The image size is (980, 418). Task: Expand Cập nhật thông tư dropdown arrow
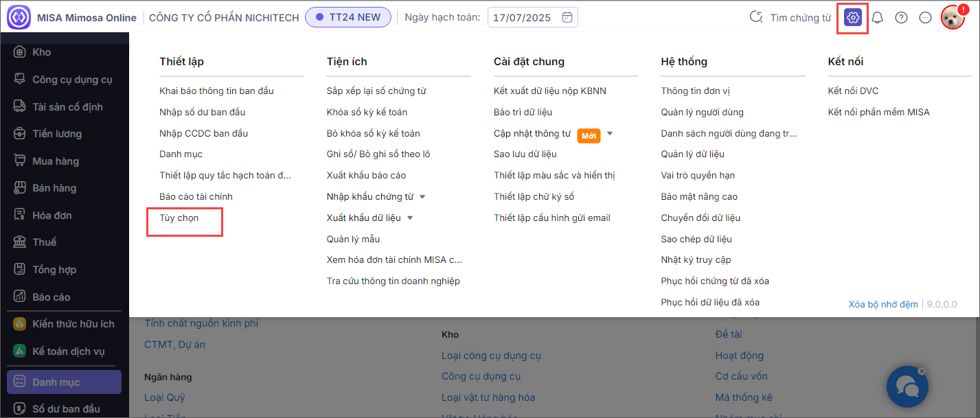[609, 133]
